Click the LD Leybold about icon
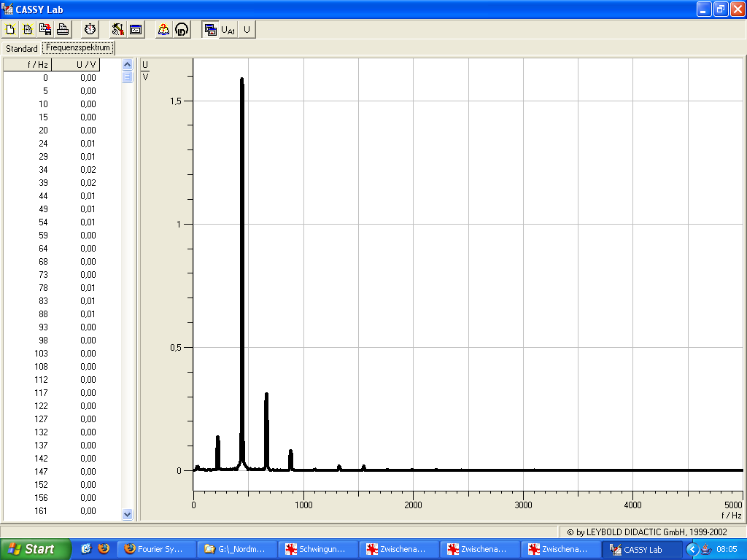The image size is (747, 560). 181,30
